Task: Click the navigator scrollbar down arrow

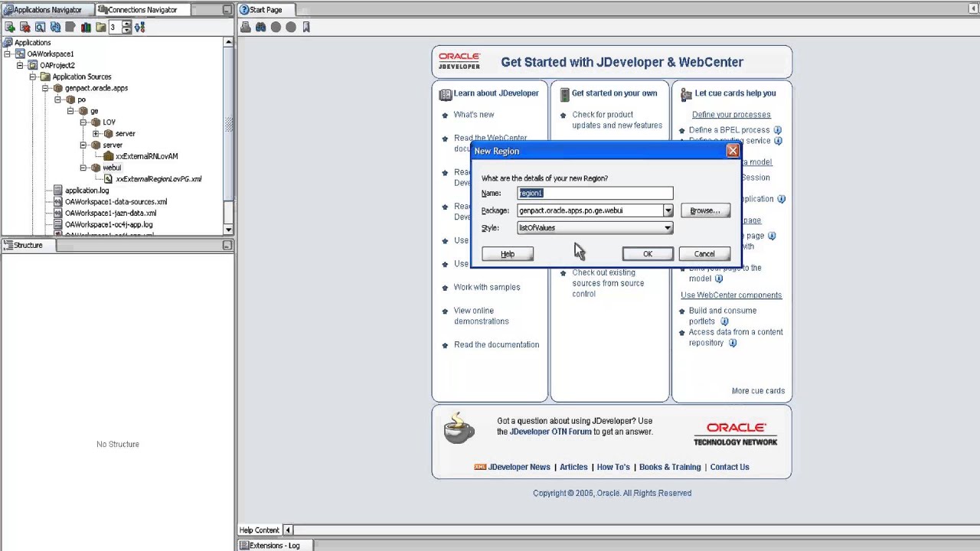Action: coord(228,230)
